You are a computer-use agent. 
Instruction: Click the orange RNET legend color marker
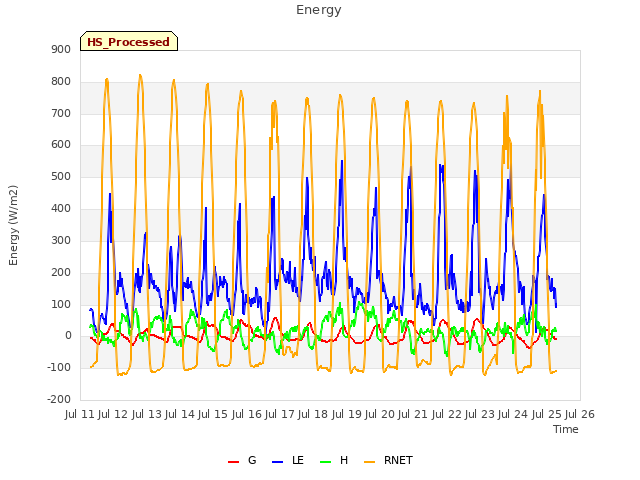(369, 462)
